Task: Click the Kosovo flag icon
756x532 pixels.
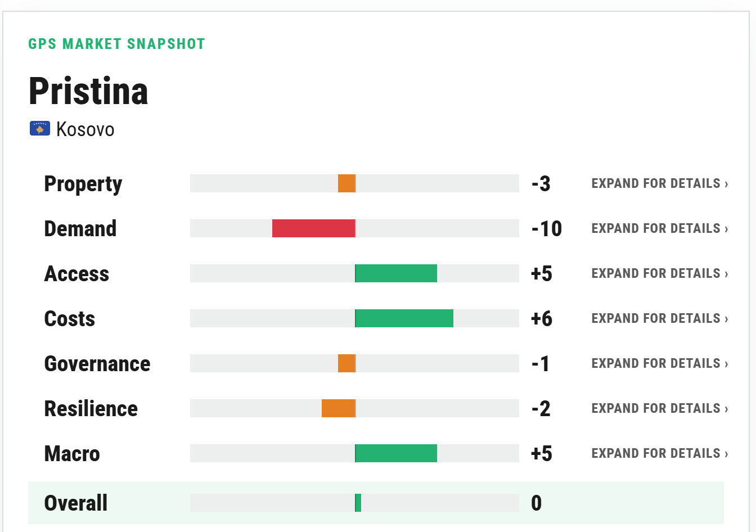Action: point(40,129)
